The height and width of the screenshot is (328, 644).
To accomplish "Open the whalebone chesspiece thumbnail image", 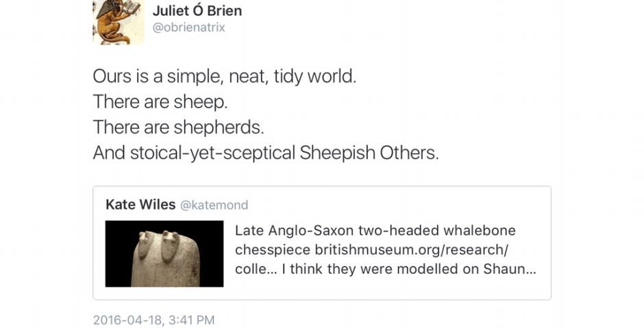I will (164, 253).
